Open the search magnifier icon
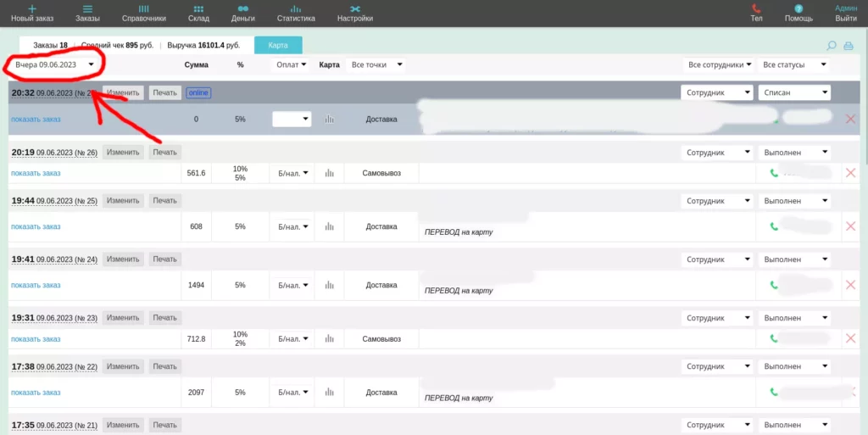The width and height of the screenshot is (868, 435). (x=831, y=46)
